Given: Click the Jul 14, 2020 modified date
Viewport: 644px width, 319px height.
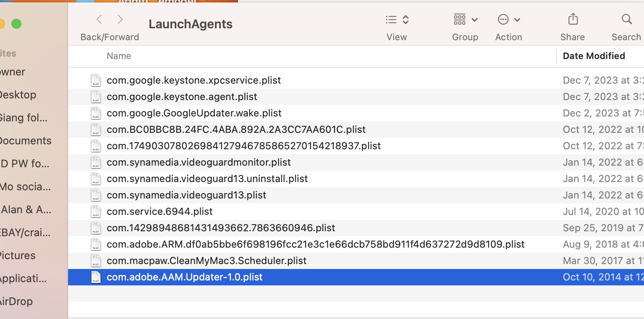Looking at the screenshot, I should point(603,212).
